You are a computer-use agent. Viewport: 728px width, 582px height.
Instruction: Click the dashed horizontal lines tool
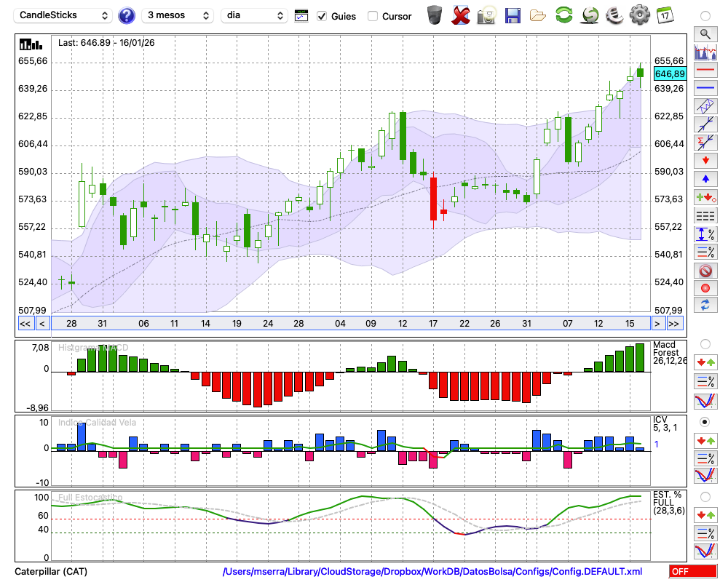[x=705, y=216]
